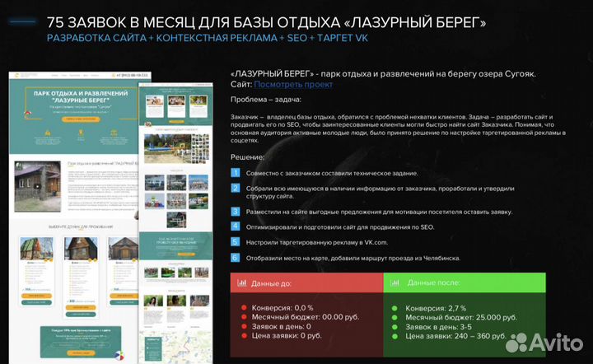Click the map section at bottom of right screenshot

176,347
